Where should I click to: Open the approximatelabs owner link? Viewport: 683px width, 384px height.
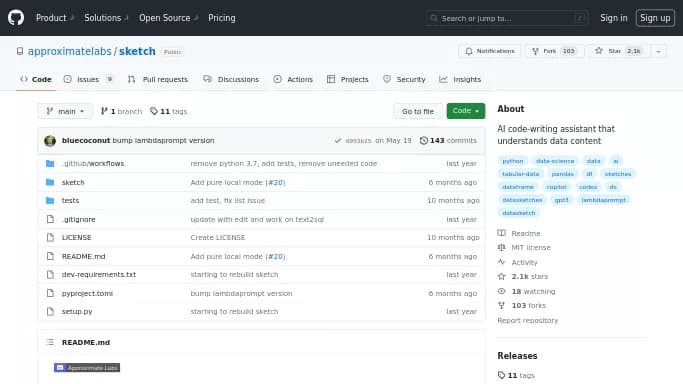point(70,51)
